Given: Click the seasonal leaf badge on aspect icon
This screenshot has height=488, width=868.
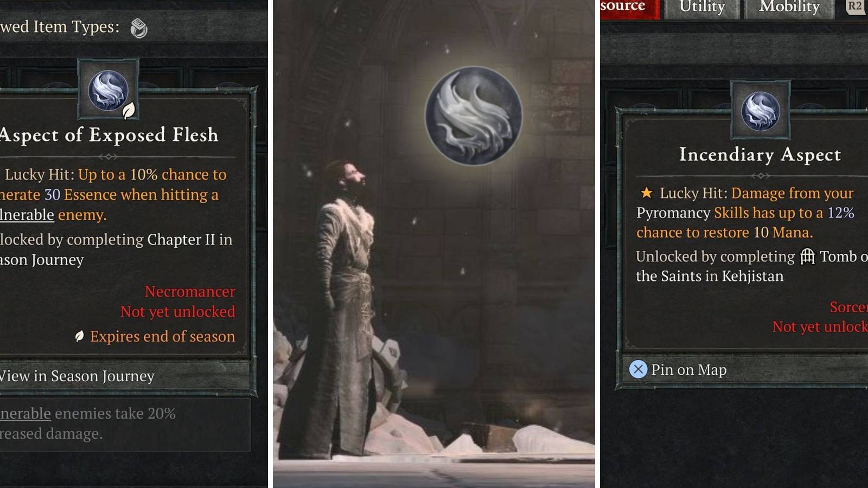Looking at the screenshot, I should (129, 111).
